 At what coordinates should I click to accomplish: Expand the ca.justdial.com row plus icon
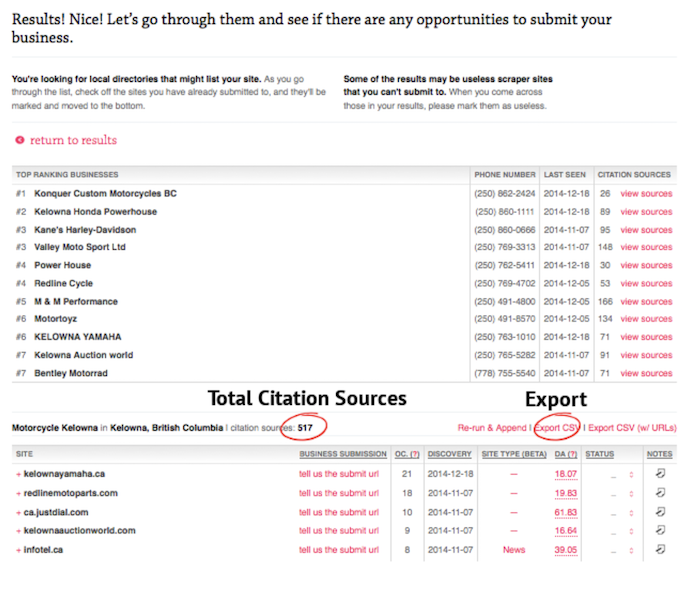click(18, 513)
